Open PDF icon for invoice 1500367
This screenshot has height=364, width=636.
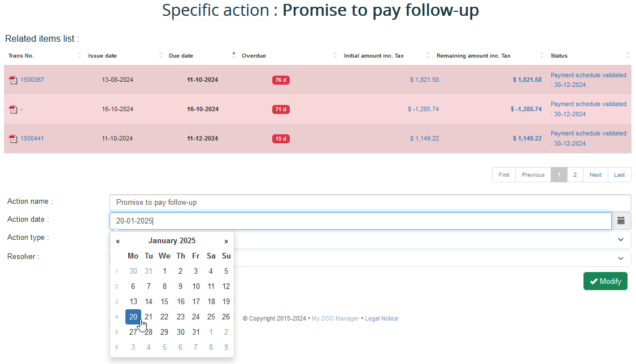(x=13, y=80)
